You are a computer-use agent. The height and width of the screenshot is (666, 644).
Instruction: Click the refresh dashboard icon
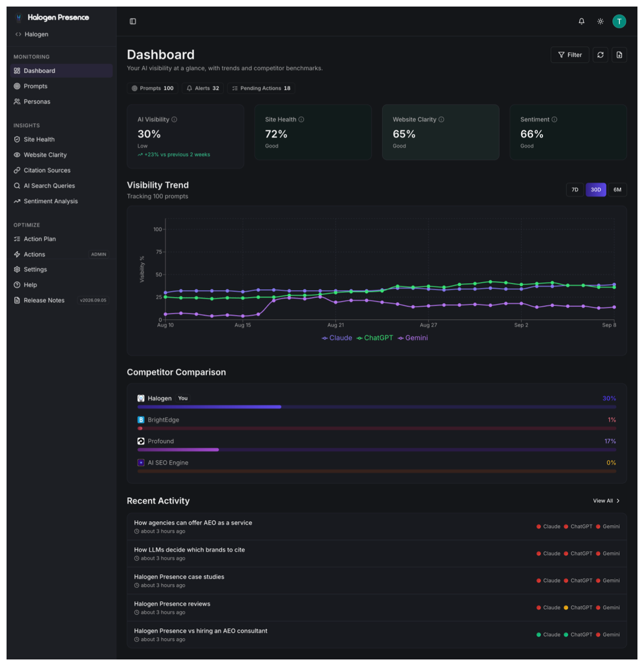point(600,55)
